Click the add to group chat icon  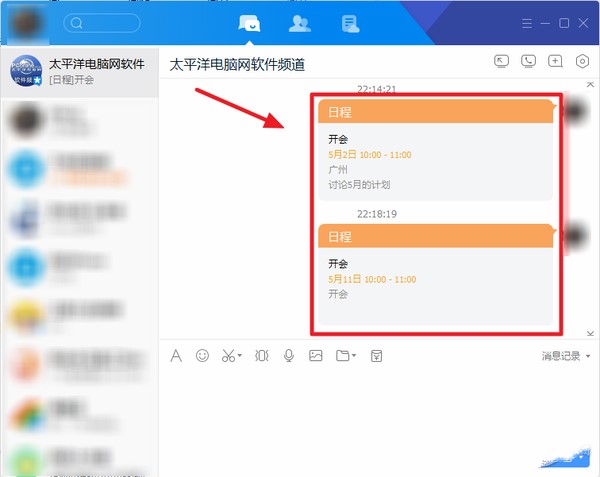[x=556, y=61]
